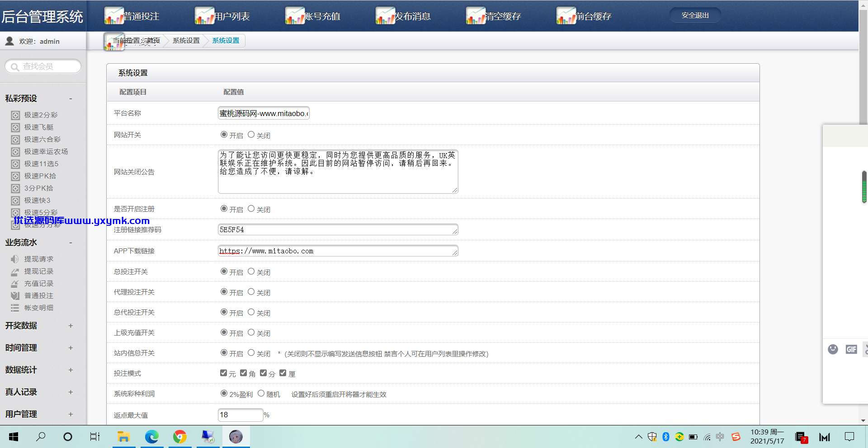Click the speaker icon beside 提现请求
This screenshot has height=448, width=868.
pos(15,259)
